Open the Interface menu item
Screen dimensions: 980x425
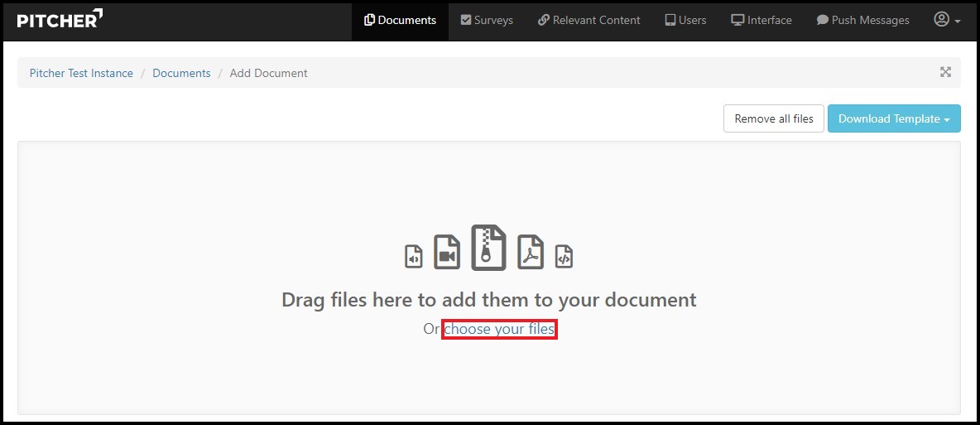click(761, 21)
